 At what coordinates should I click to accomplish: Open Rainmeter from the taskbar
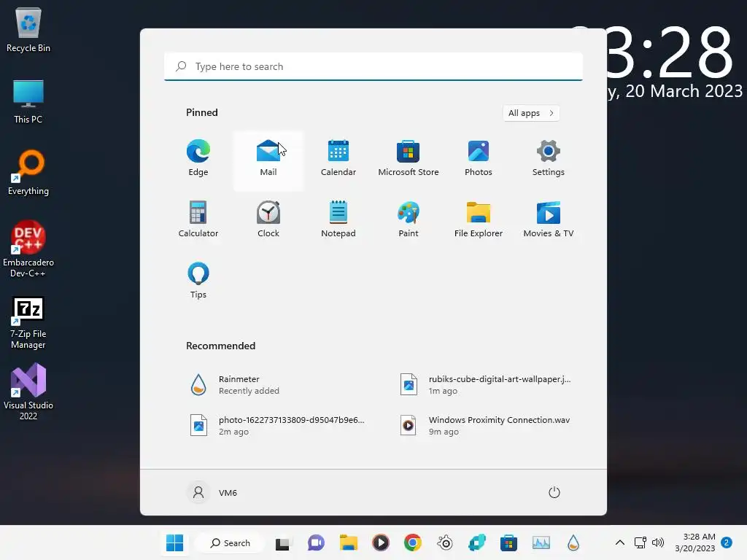pyautogui.click(x=573, y=542)
